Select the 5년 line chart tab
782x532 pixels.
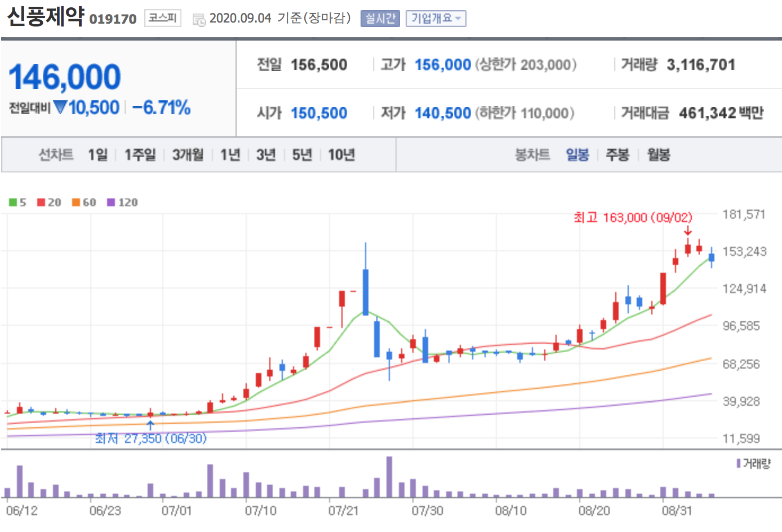click(x=302, y=154)
